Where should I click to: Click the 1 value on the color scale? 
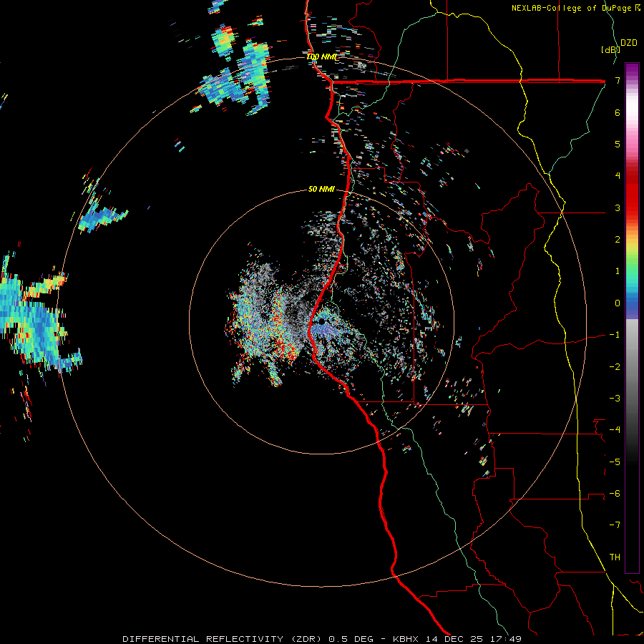pyautogui.click(x=618, y=271)
